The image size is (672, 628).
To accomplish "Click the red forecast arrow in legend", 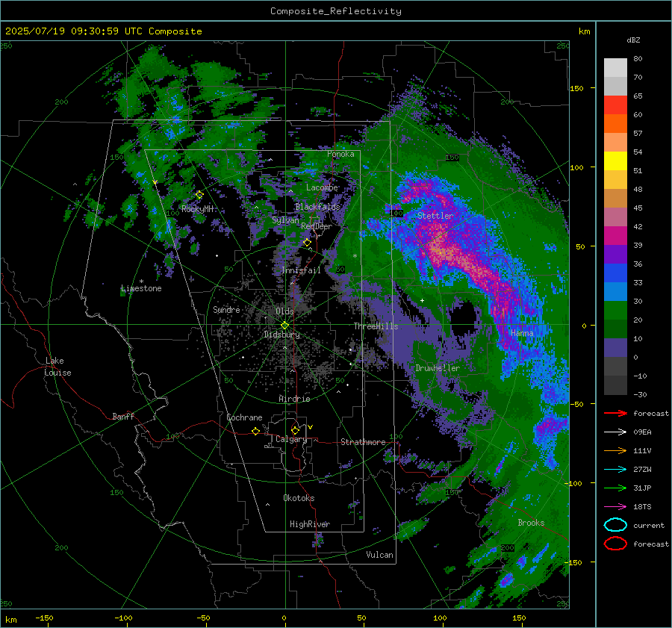I will [615, 413].
